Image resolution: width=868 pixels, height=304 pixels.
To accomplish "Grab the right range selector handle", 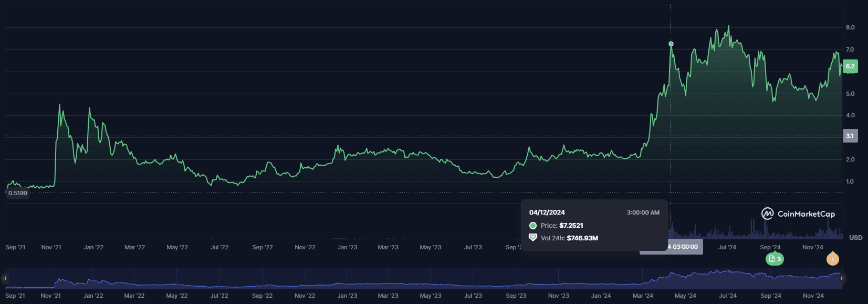I will [842, 278].
